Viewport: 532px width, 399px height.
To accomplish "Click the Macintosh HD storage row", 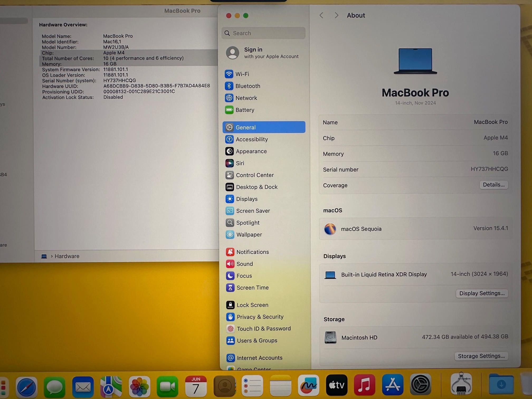I will point(416,337).
